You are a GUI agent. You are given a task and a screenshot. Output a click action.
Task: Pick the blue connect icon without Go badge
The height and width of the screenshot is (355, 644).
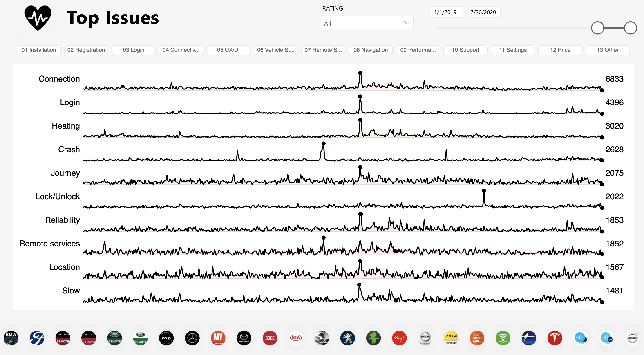click(x=581, y=338)
